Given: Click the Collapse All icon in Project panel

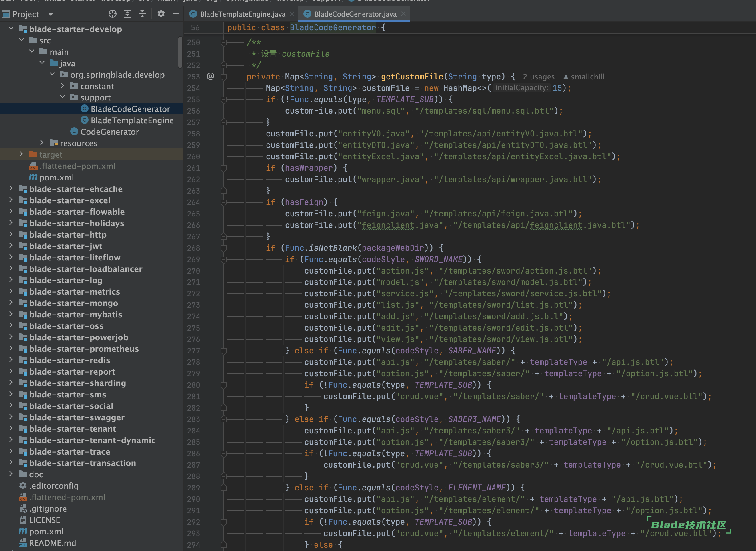Looking at the screenshot, I should pyautogui.click(x=142, y=14).
